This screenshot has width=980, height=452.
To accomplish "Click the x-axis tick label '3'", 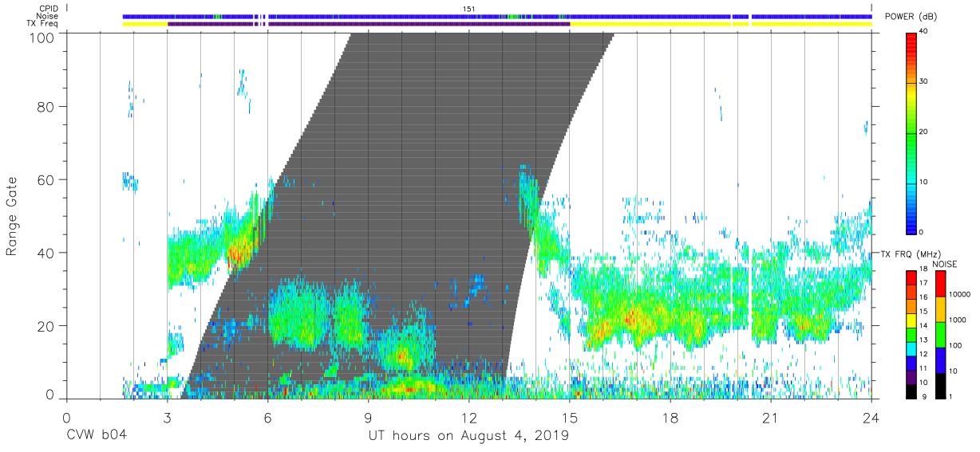I will [x=167, y=419].
